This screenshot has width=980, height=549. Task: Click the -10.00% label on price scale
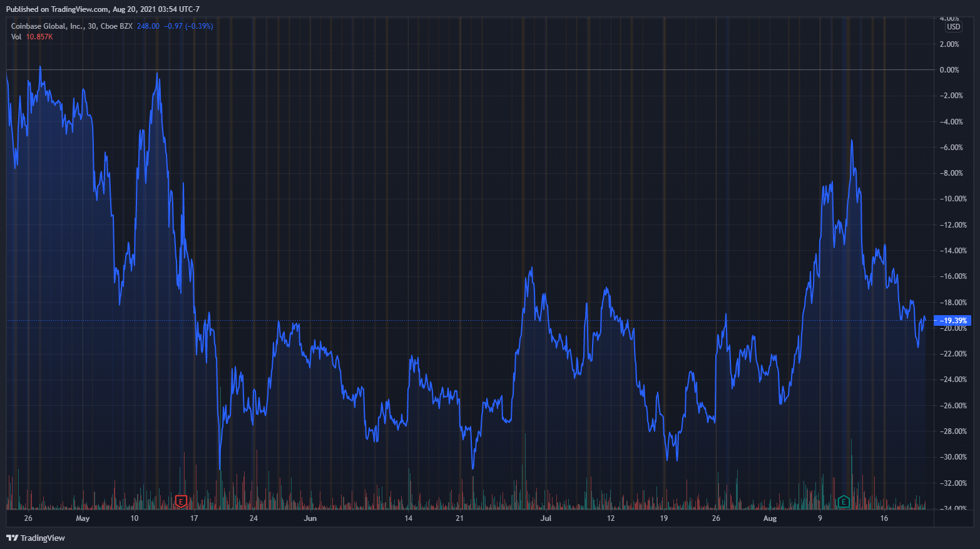click(x=954, y=199)
